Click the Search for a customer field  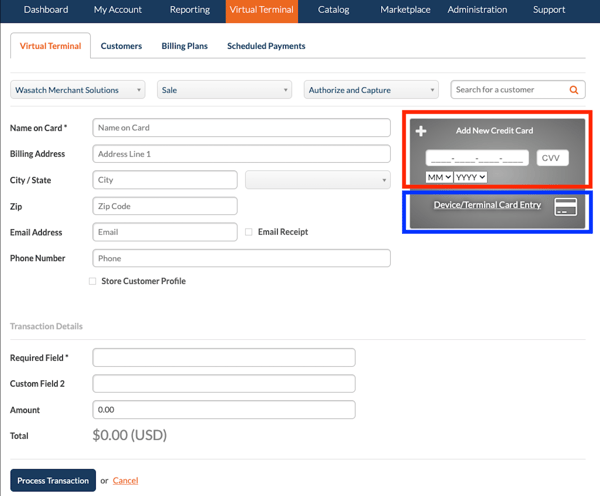pyautogui.click(x=518, y=90)
